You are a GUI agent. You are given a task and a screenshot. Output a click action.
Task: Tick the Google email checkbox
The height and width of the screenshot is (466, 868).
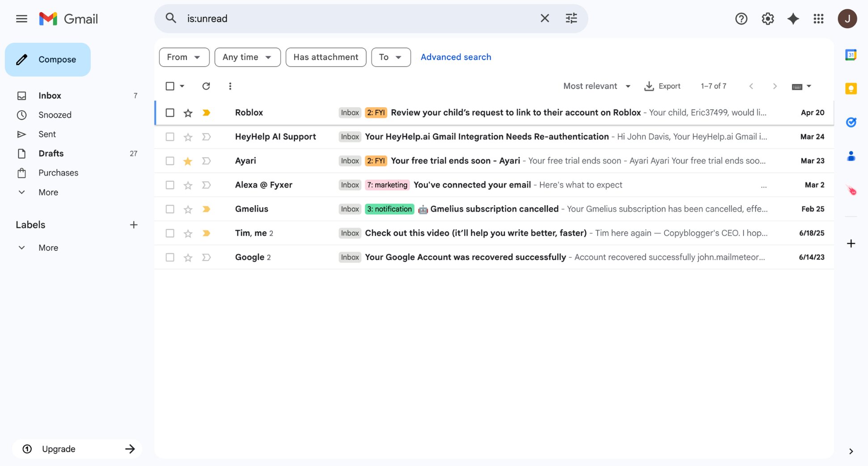coord(170,257)
